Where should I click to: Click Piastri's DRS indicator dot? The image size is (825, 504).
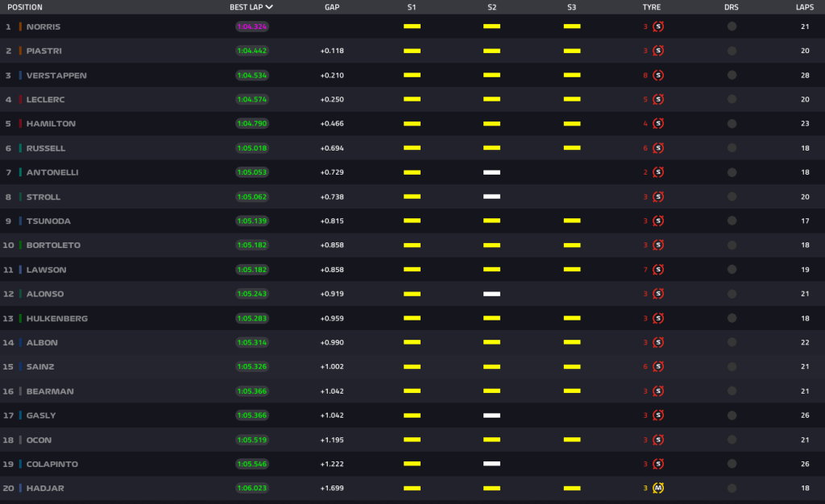(732, 51)
